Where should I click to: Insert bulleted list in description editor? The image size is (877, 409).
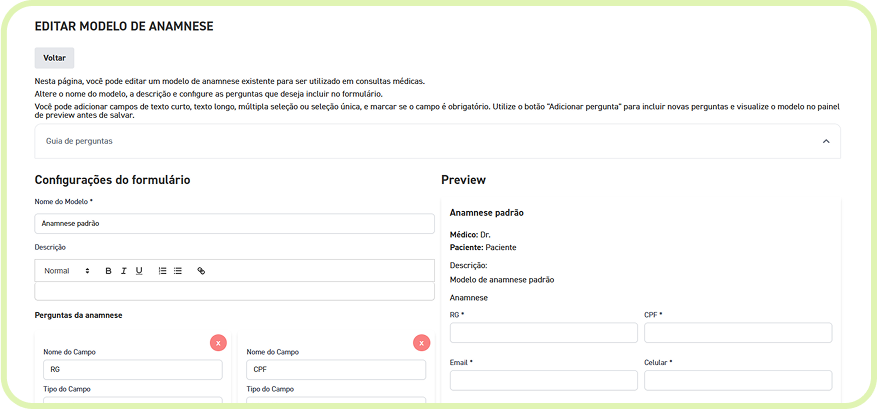click(178, 271)
